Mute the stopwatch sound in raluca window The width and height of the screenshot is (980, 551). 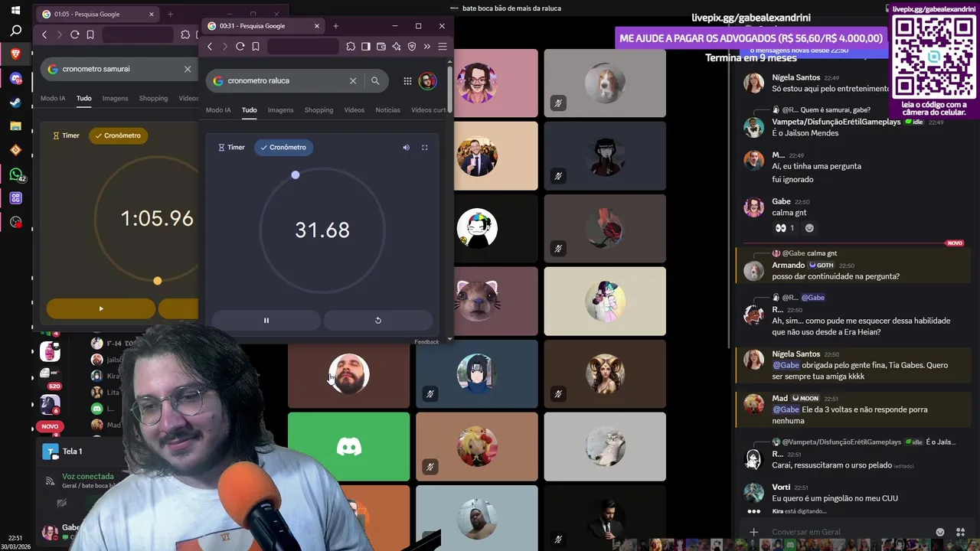click(x=407, y=148)
